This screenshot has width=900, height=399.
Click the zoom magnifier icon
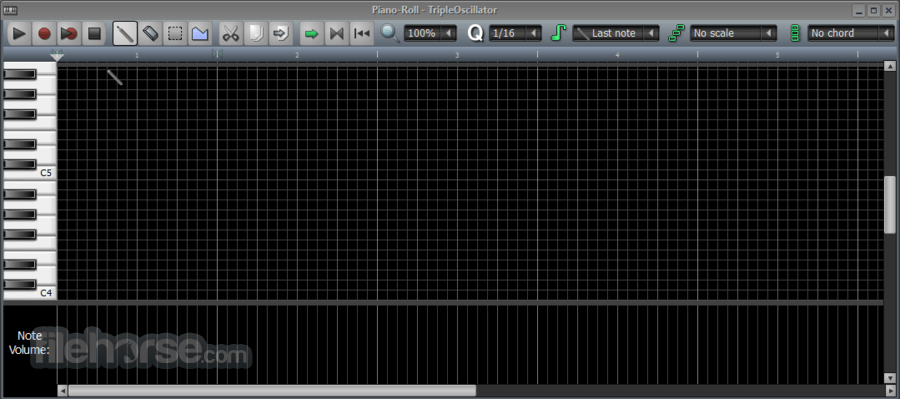tap(390, 33)
